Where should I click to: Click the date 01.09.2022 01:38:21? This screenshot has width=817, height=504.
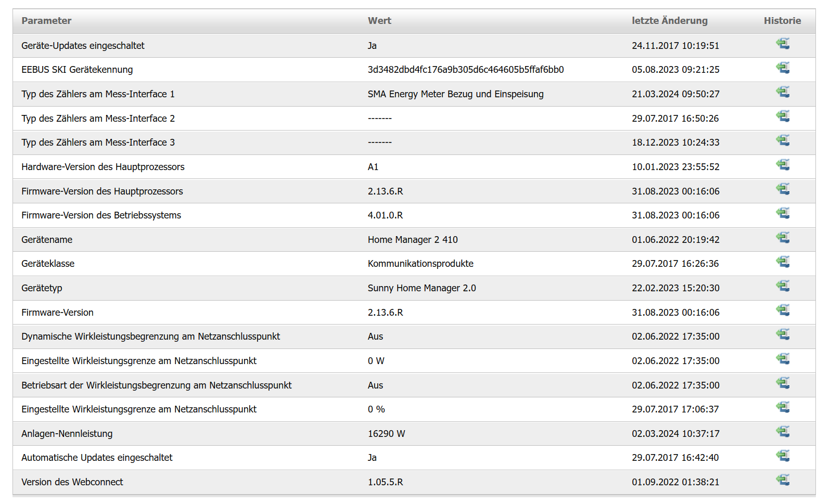point(675,482)
